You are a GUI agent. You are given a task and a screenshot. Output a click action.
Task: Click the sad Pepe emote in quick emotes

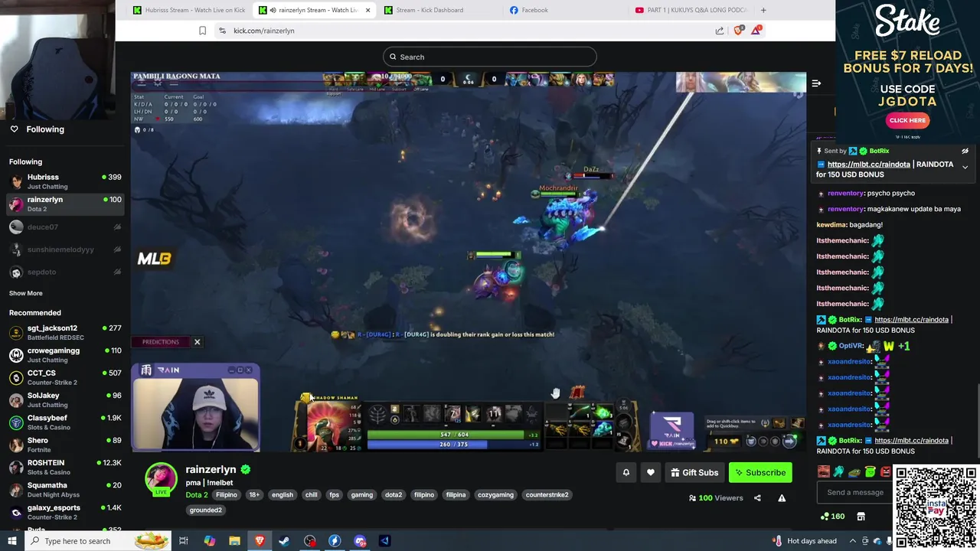tap(854, 471)
